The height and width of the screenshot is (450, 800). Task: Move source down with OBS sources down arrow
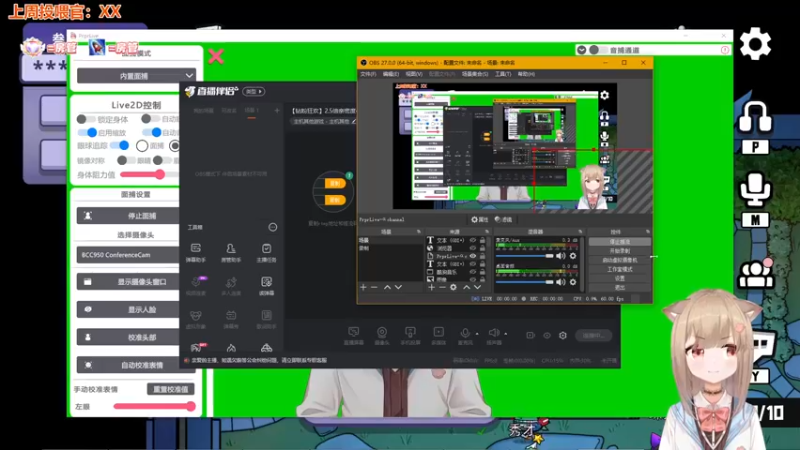[477, 287]
